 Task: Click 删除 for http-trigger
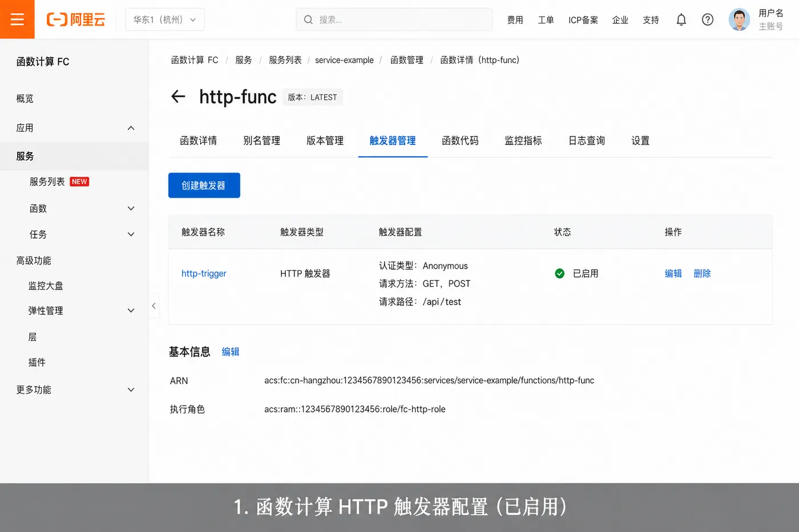tap(702, 274)
